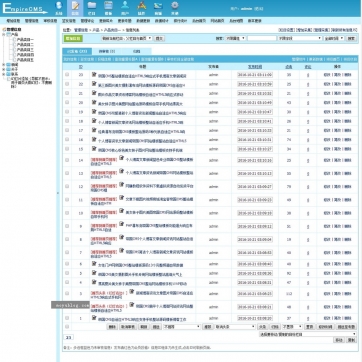Screen dimensions: 362x362
Task: Tick the checkbox for row ID 11
Action: click(x=67, y=200)
